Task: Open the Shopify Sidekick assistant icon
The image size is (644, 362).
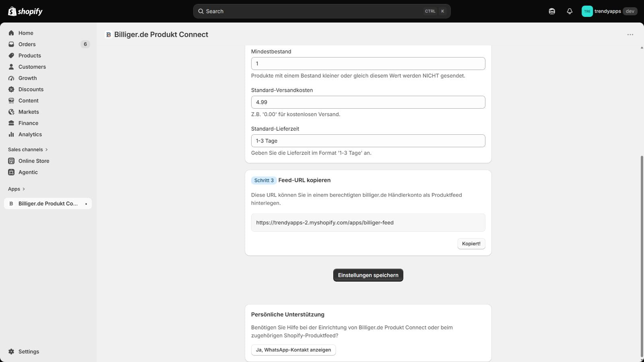Action: [x=552, y=11]
